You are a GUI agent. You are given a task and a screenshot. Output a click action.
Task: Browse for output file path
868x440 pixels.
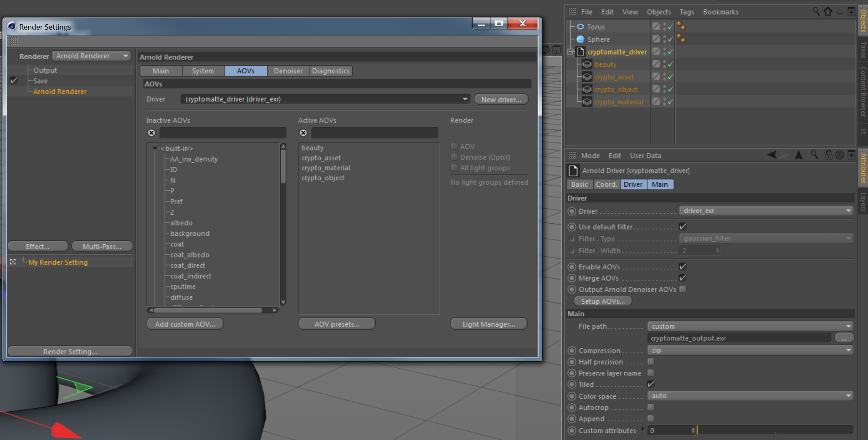point(844,338)
